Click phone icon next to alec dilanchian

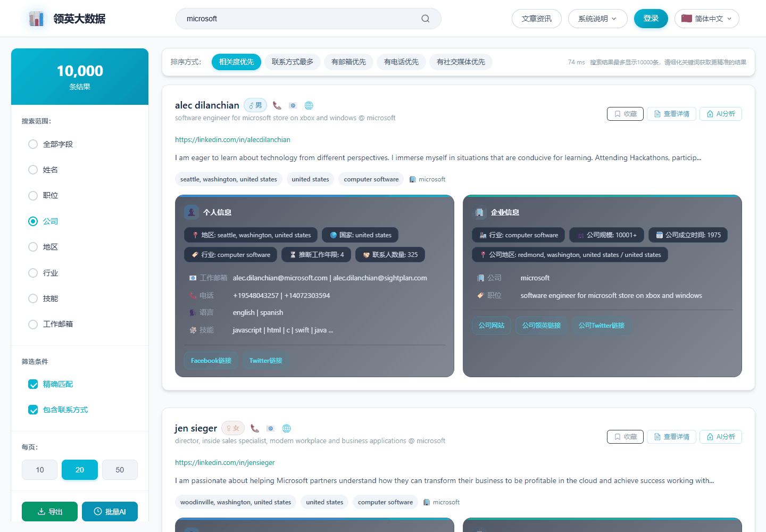(x=277, y=105)
